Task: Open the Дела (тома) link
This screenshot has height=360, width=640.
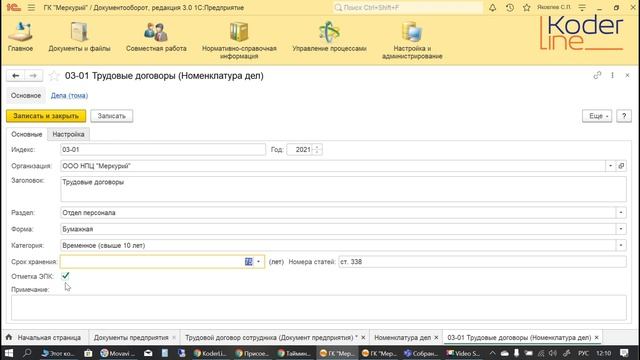Action: click(x=69, y=96)
